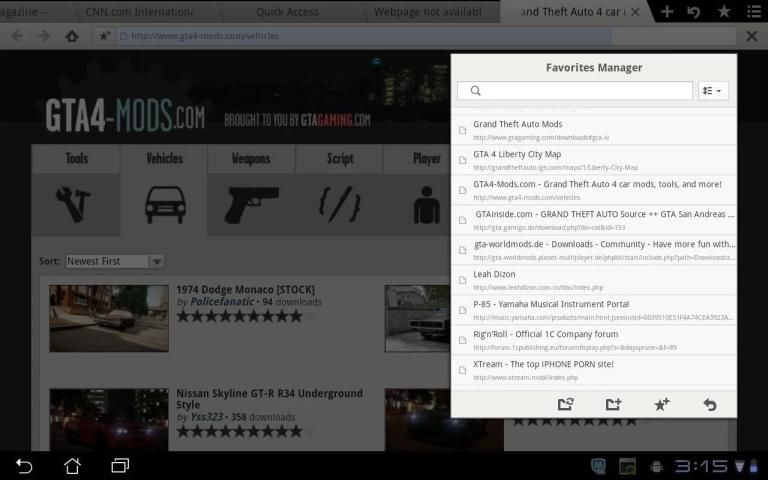The image size is (768, 480).
Task: Click the Favorites Manager search field
Action: tap(575, 91)
